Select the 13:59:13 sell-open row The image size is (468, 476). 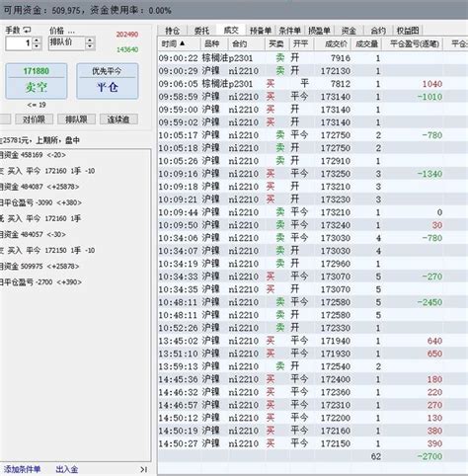click(313, 366)
